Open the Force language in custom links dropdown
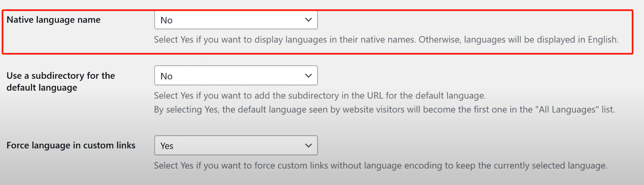644x185 pixels. pos(236,145)
